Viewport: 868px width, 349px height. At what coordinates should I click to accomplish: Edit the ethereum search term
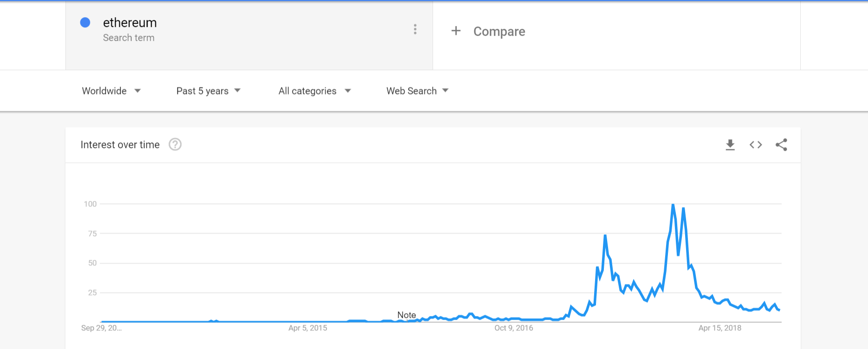(130, 22)
